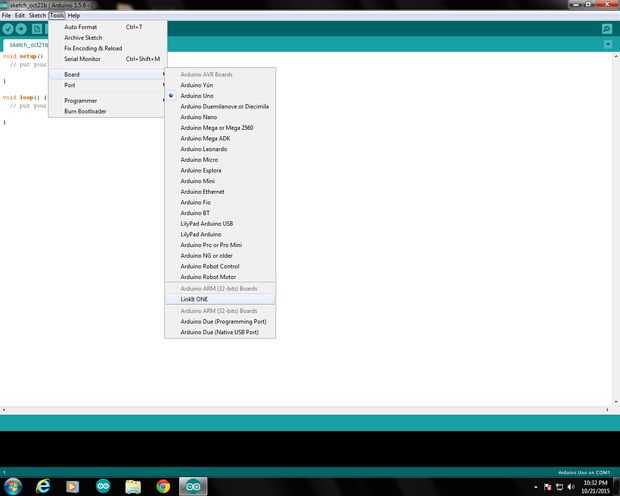
Task: Select Arduino BT board
Action: pos(220,213)
